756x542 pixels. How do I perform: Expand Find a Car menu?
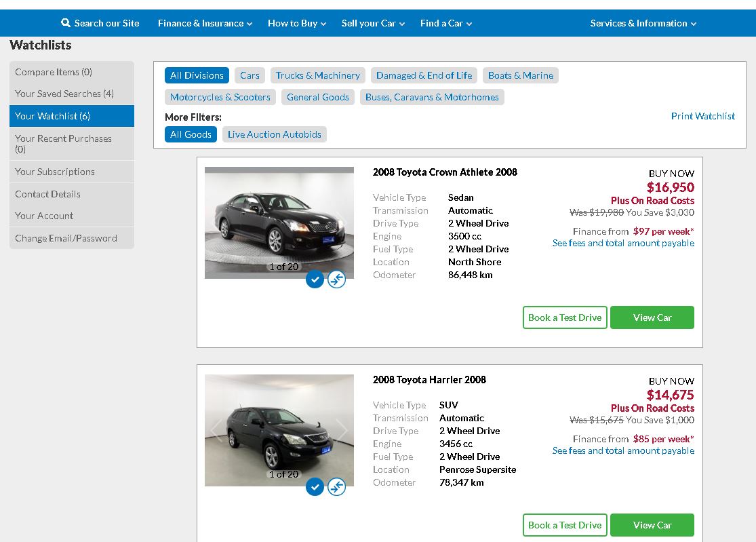click(446, 23)
